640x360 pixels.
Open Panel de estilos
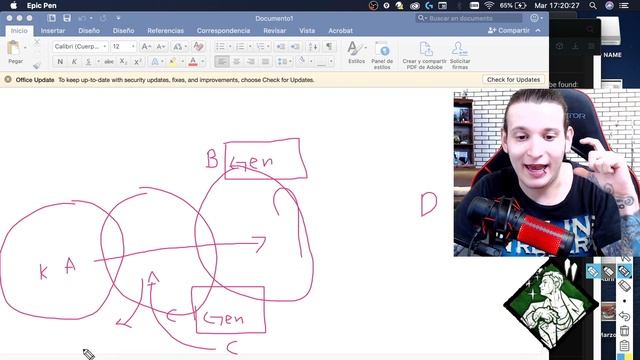point(382,55)
